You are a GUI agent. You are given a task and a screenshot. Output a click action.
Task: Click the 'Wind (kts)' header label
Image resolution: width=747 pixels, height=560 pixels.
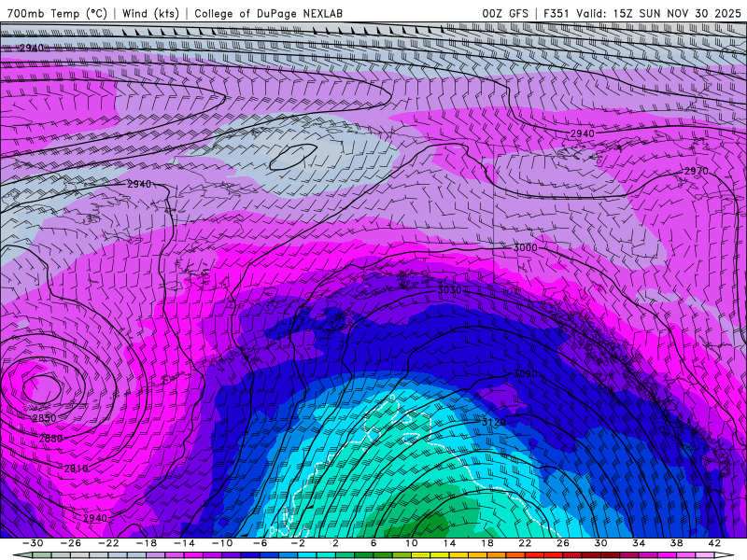tap(150, 13)
